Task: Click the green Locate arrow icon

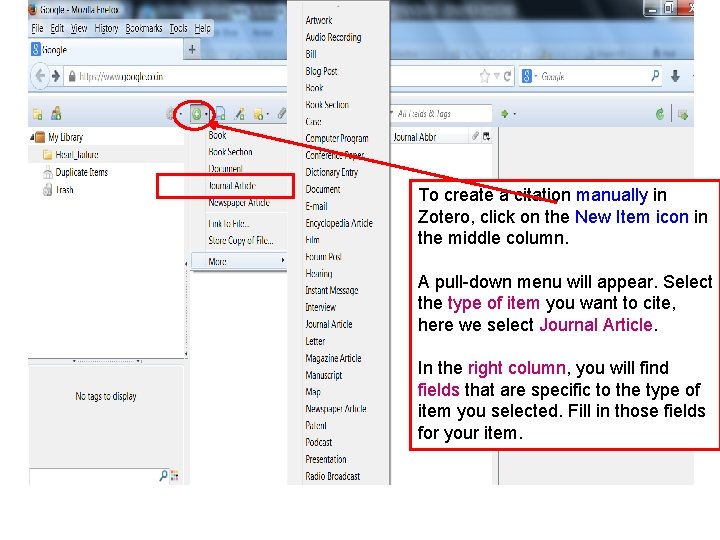Action: pos(505,113)
